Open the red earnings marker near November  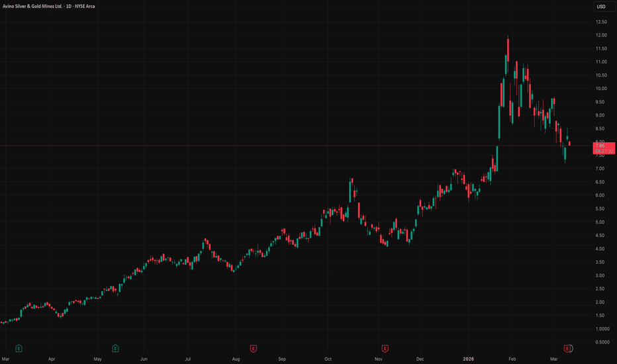click(x=385, y=348)
